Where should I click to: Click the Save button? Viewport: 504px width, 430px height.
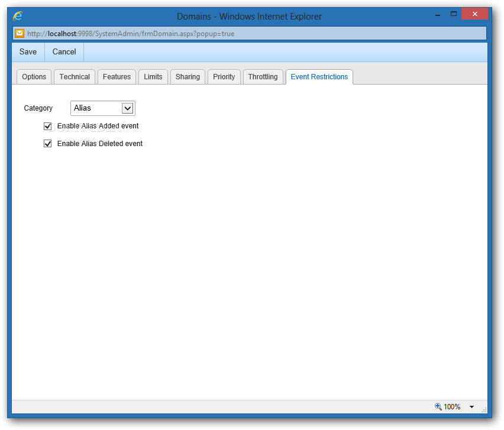point(28,51)
